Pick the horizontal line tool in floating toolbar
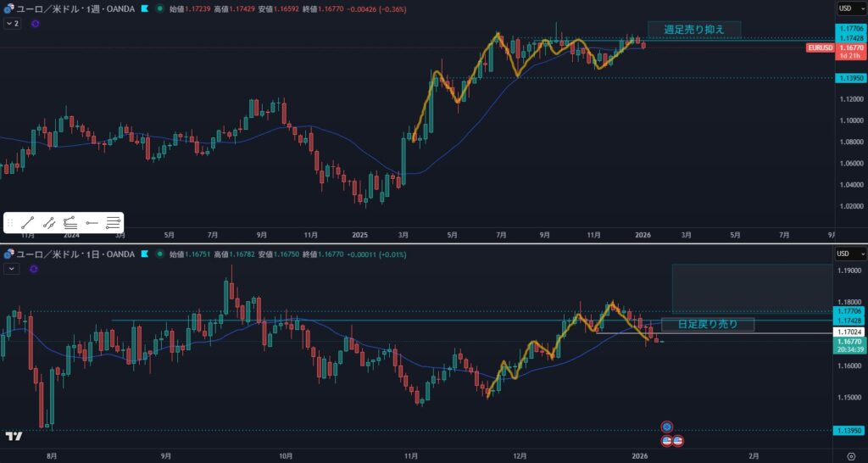Viewport: 868px width, 463px height. (113, 222)
